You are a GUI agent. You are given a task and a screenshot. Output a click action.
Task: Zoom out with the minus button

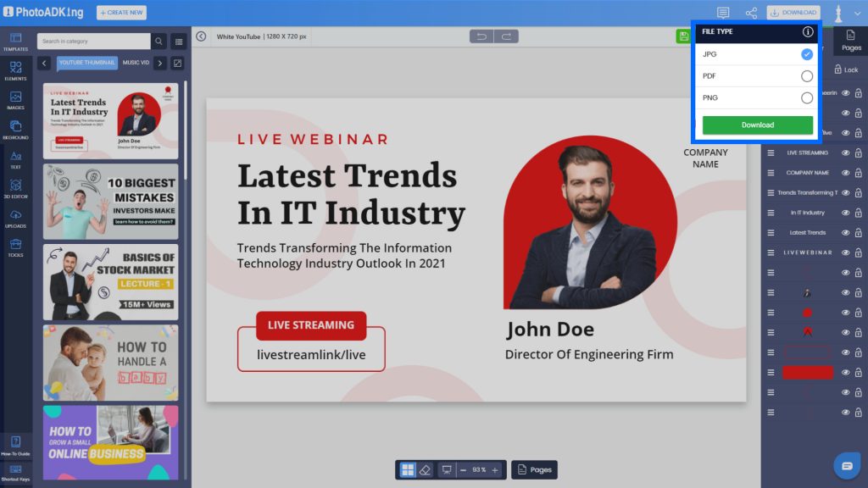pyautogui.click(x=464, y=469)
